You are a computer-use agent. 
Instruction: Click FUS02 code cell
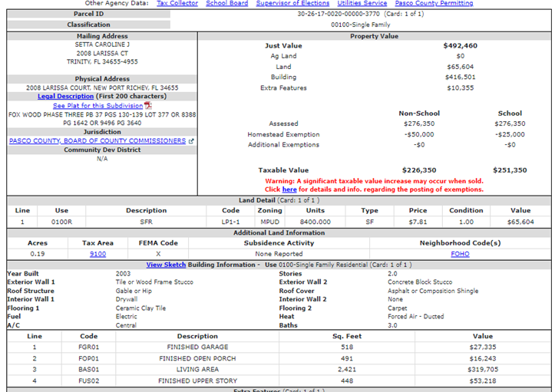pos(88,381)
